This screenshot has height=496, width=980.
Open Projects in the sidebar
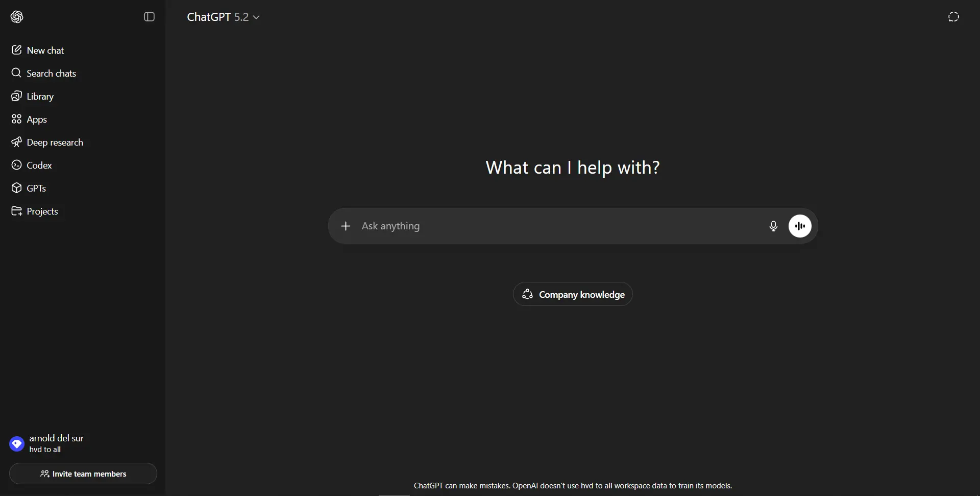tap(83, 211)
